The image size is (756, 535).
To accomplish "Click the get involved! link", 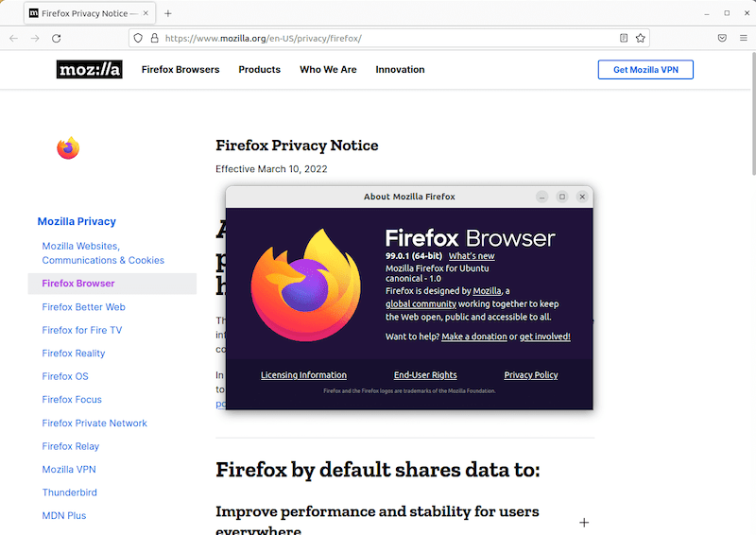I will 545,337.
